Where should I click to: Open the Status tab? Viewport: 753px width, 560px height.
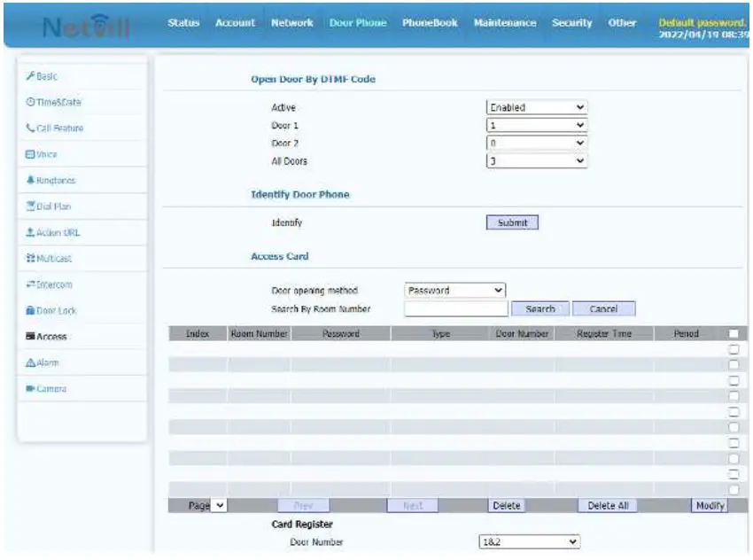[x=183, y=22]
